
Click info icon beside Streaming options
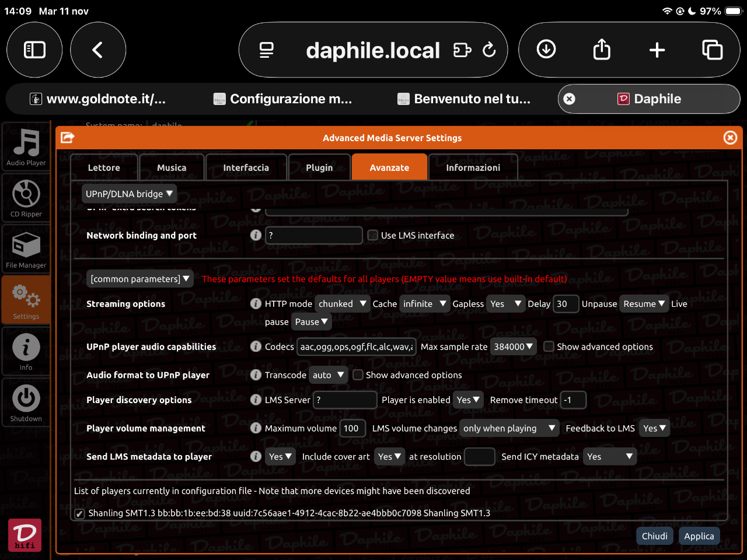click(x=256, y=303)
